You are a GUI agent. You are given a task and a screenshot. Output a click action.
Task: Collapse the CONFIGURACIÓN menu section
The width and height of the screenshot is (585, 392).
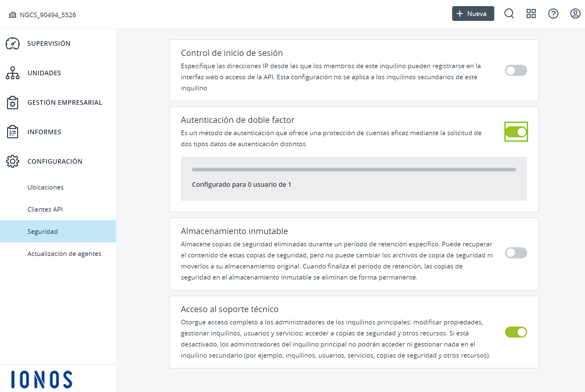(58, 161)
